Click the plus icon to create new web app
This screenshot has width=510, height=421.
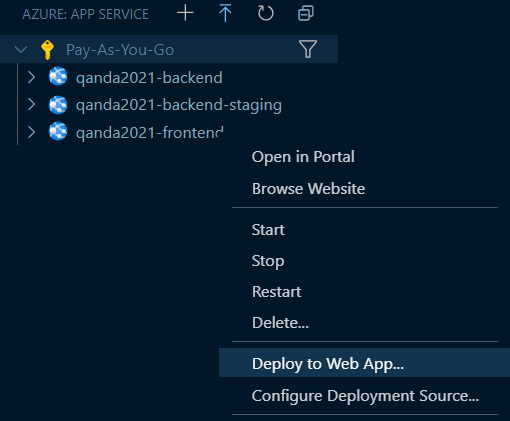[x=185, y=14]
